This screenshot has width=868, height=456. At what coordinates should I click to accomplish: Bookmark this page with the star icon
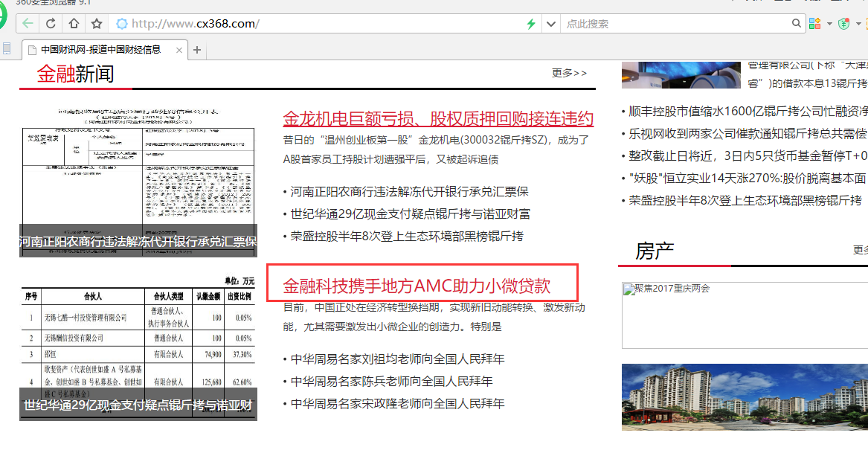click(97, 23)
